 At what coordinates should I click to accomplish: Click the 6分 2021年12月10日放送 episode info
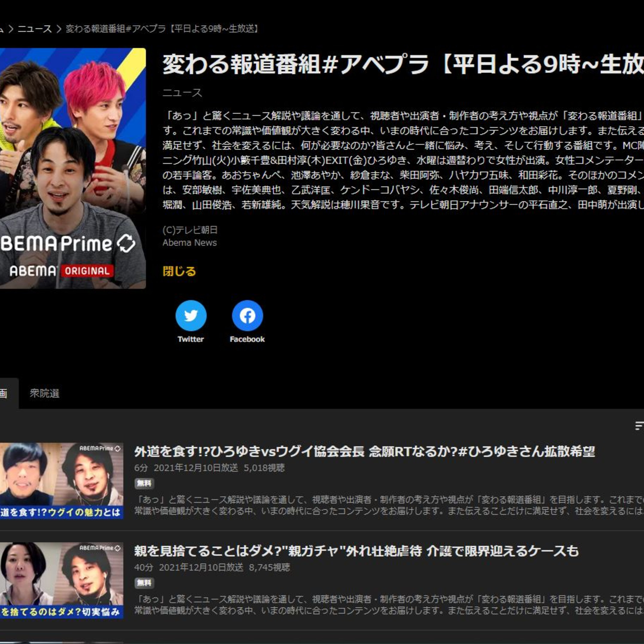coord(186,468)
